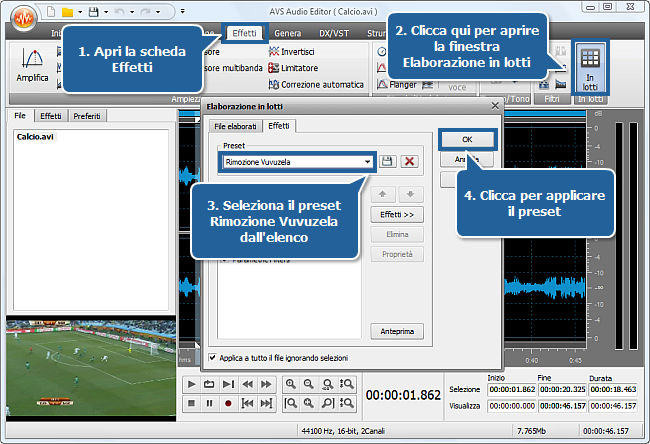Expand the Effetti >> button menu
Viewport: 650px width, 444px height.
[397, 215]
